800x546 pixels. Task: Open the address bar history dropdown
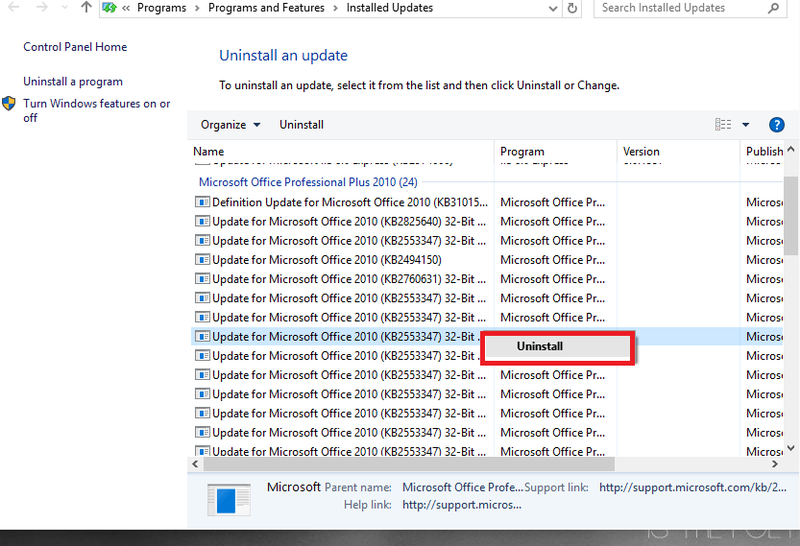coord(553,8)
